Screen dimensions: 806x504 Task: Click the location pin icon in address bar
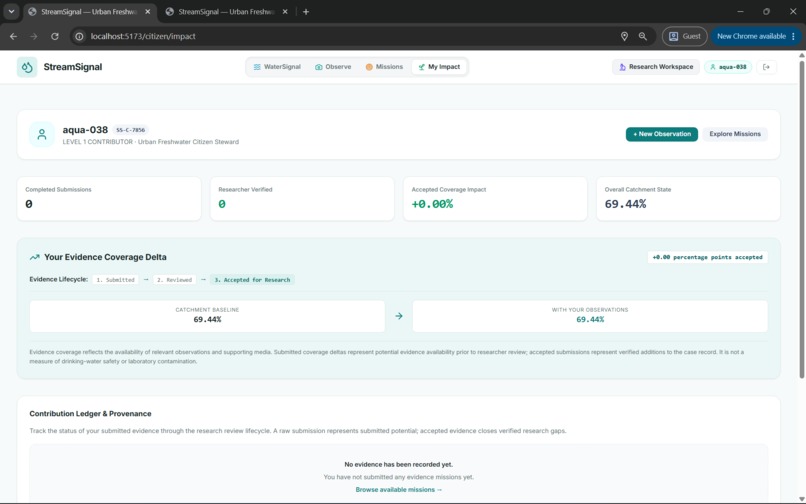coord(624,37)
